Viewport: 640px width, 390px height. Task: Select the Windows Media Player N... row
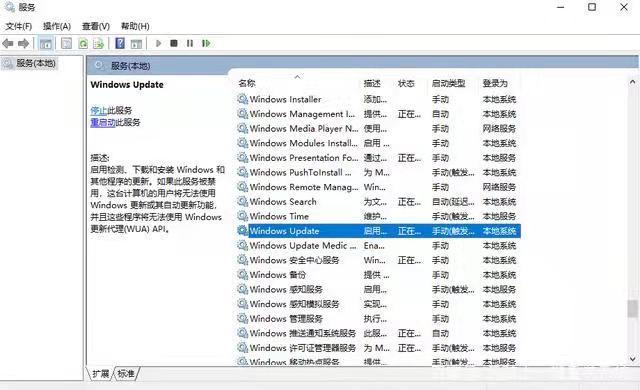pyautogui.click(x=378, y=129)
